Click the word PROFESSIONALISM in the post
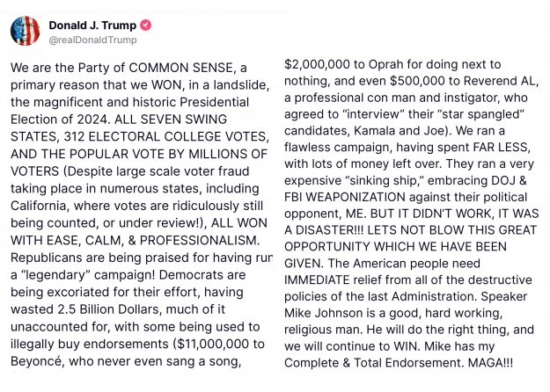This screenshot has height=392, width=550. (199, 240)
